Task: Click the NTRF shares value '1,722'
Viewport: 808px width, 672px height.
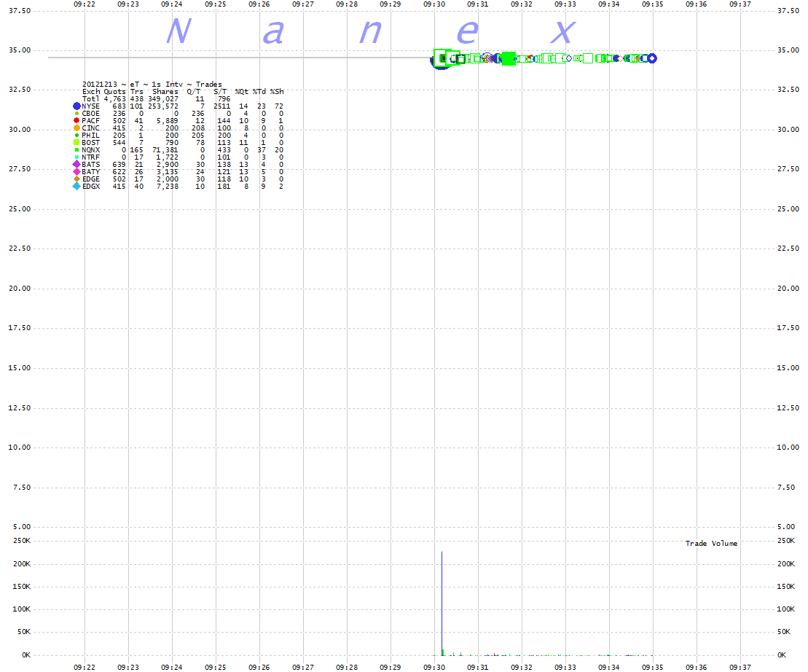Action: (168, 157)
